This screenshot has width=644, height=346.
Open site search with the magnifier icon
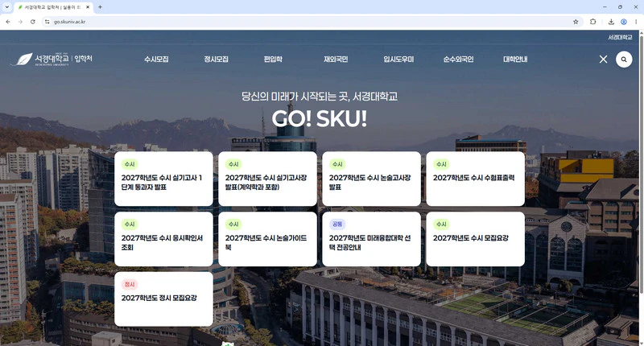624,60
